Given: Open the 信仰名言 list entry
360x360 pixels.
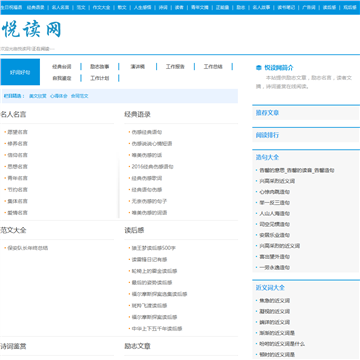Looking at the screenshot, I should pos(18,155).
